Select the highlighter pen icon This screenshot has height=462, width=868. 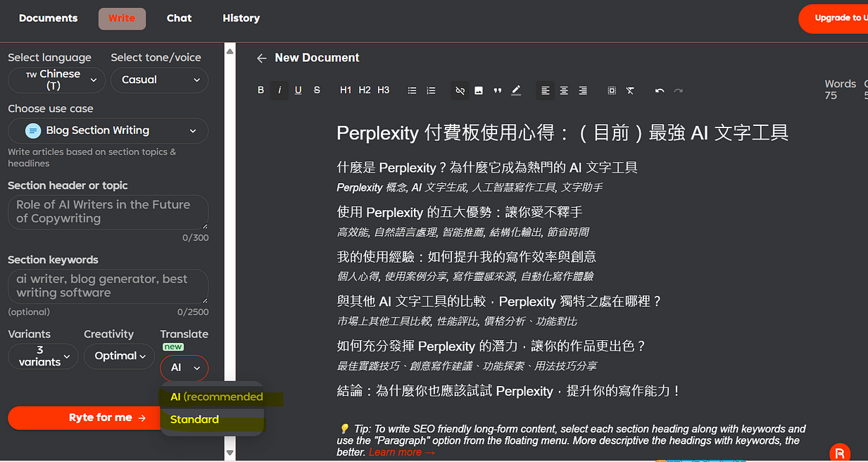pyautogui.click(x=516, y=90)
